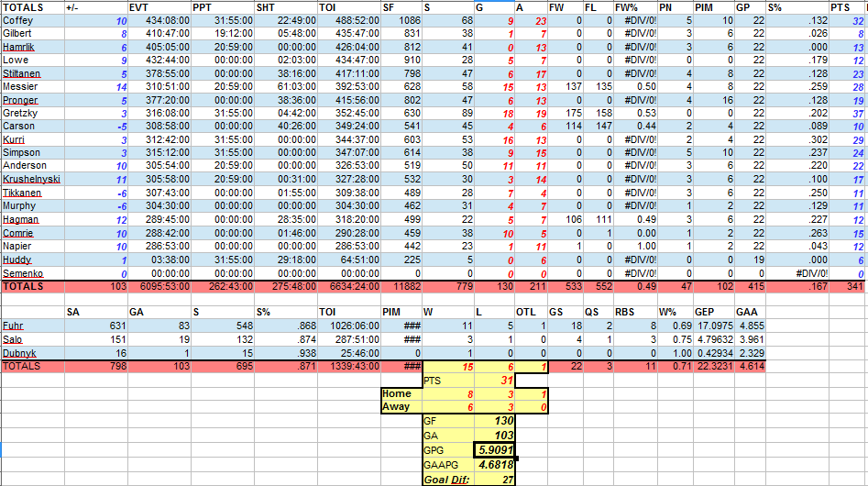Select the GP column header
Screen dimensions: 868x486
tap(750, 7)
